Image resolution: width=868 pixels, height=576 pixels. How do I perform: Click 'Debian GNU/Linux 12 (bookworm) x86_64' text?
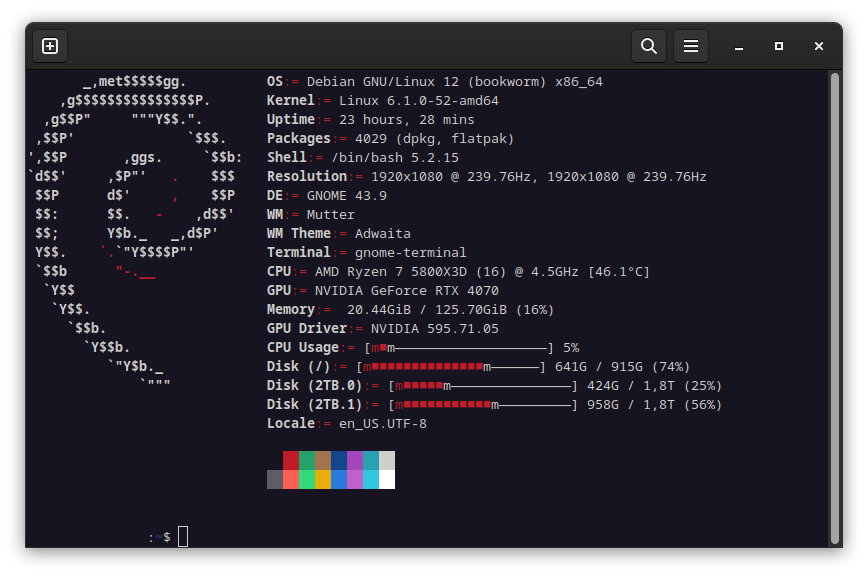click(454, 82)
